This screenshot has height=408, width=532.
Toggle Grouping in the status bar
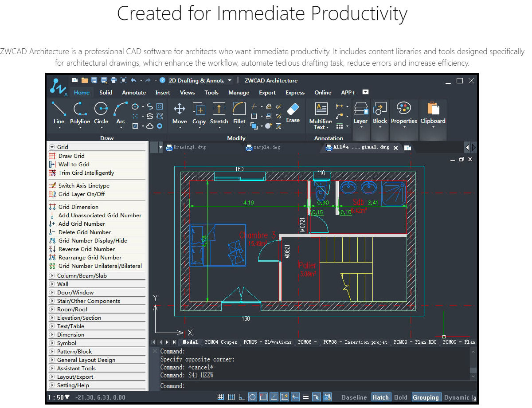(x=426, y=397)
